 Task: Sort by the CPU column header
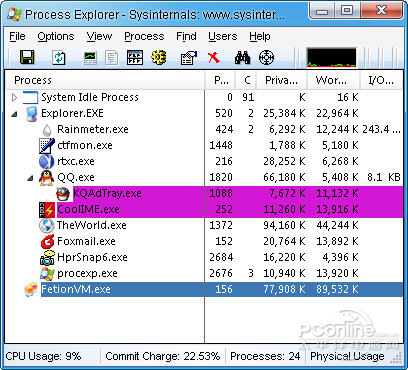point(246,80)
